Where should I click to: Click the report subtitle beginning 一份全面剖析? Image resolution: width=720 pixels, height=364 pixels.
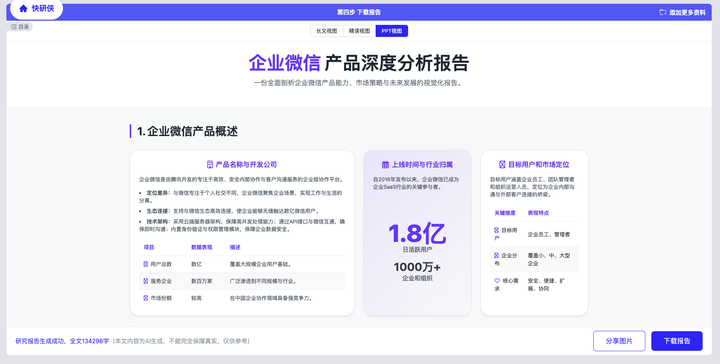[358, 83]
